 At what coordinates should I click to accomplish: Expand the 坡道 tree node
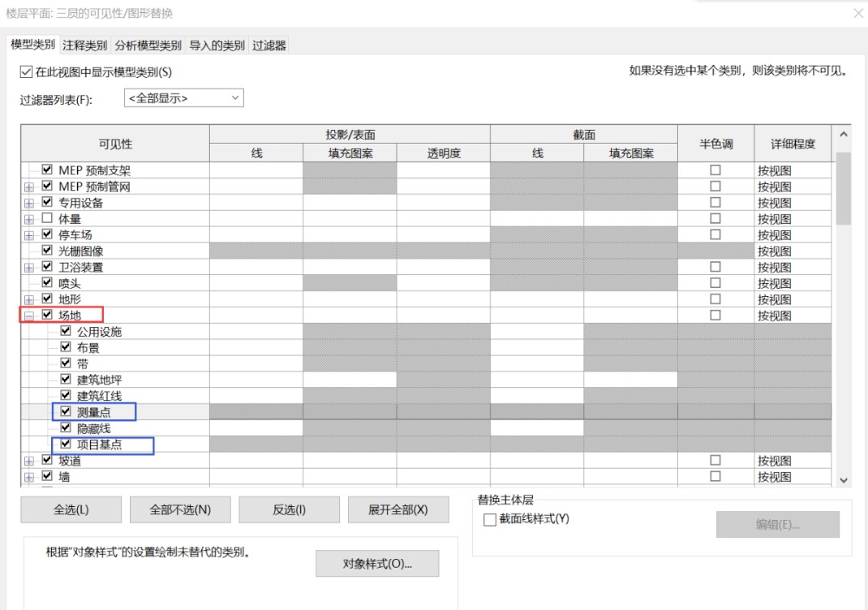click(x=29, y=461)
